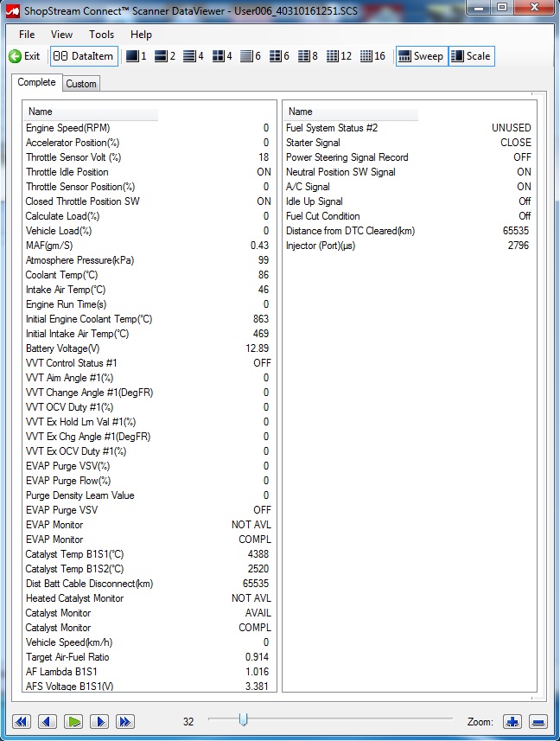Click the left list Name column header
560x741 pixels.
pyautogui.click(x=91, y=112)
